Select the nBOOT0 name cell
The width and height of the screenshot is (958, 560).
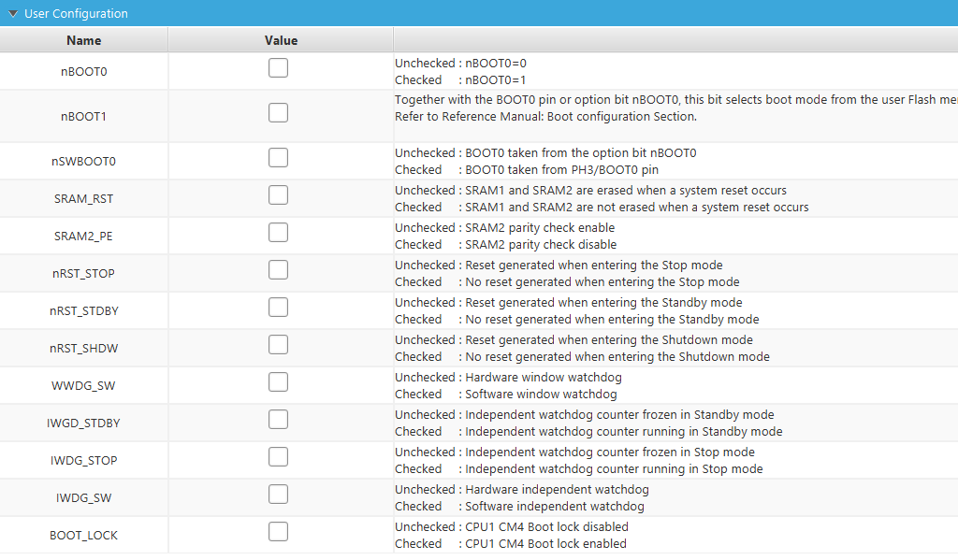(x=84, y=71)
